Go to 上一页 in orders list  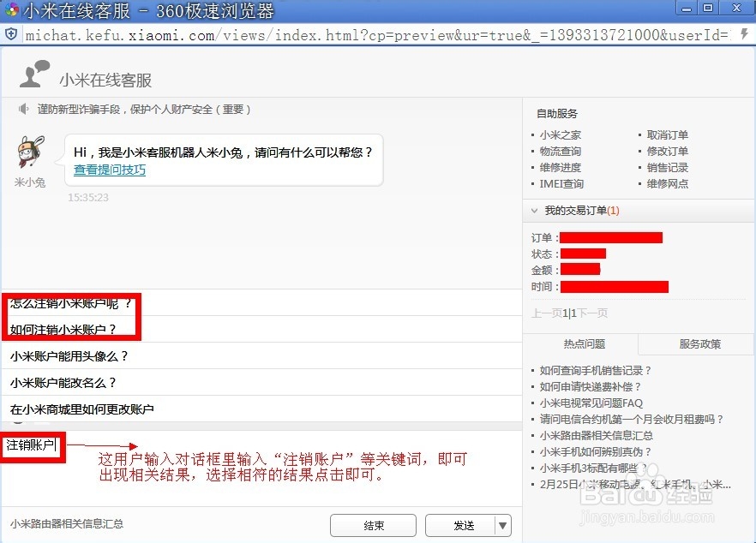point(546,313)
